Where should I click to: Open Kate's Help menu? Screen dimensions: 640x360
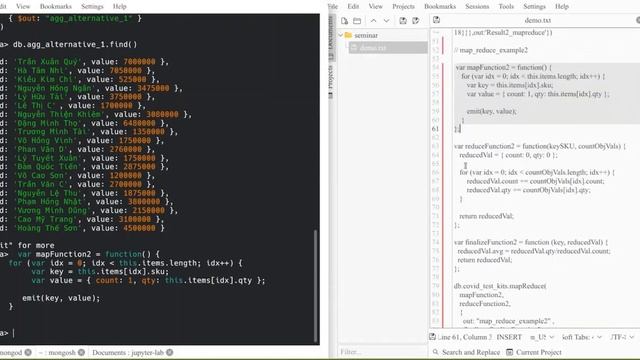click(562, 6)
